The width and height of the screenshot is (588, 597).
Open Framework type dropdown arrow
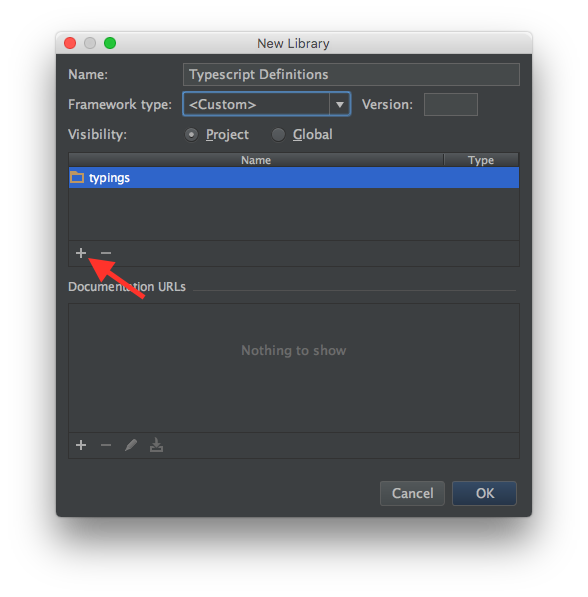coord(340,104)
